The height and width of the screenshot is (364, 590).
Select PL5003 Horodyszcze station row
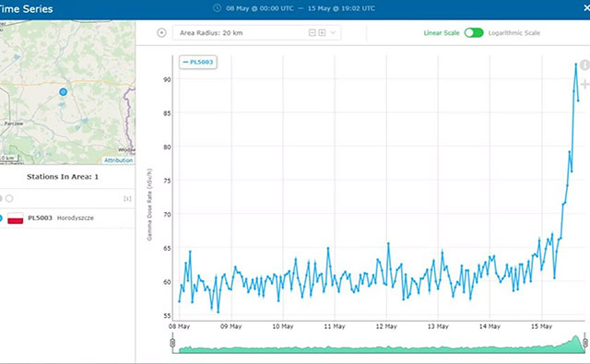(67, 218)
